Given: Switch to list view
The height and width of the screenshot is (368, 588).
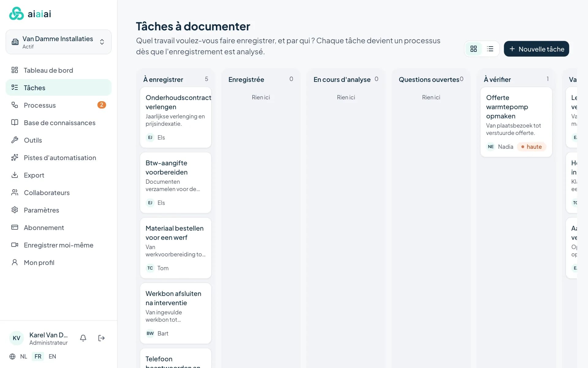Looking at the screenshot, I should point(490,49).
